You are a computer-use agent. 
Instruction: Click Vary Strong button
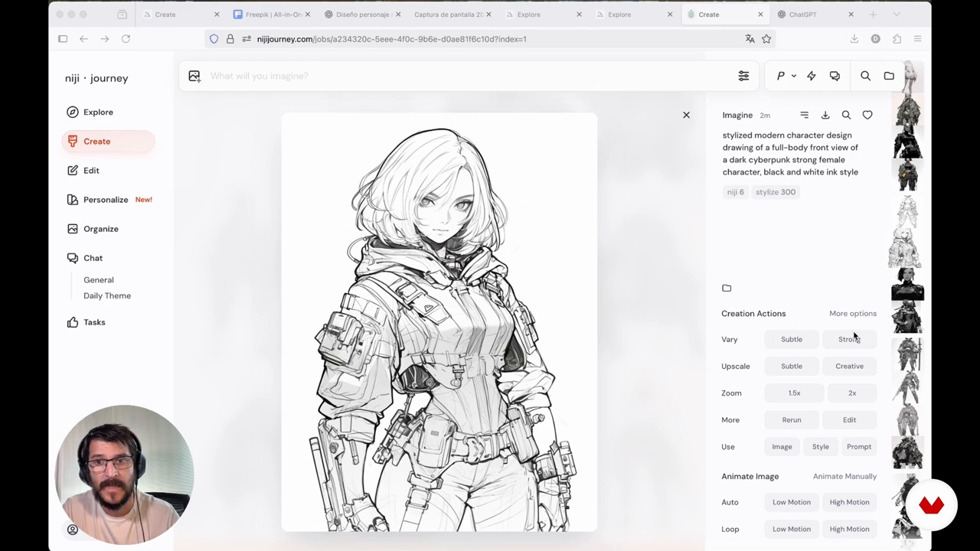(849, 339)
